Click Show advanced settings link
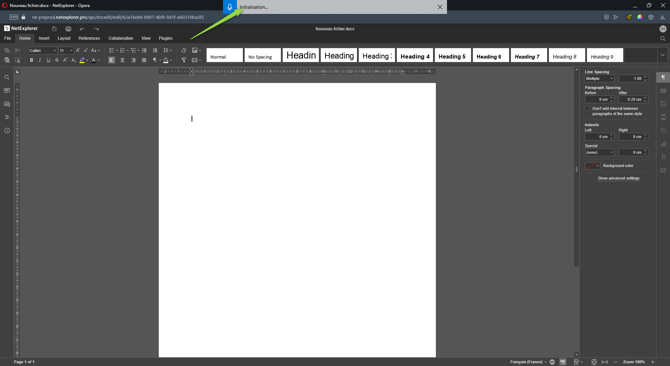The width and height of the screenshot is (670, 366). [x=618, y=178]
